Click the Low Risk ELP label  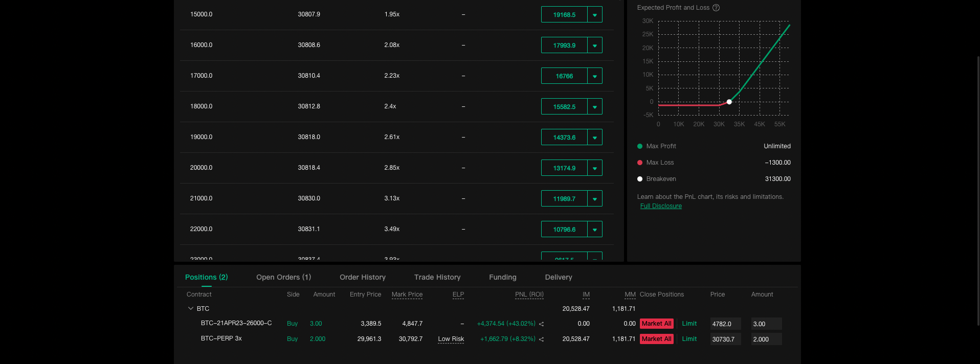click(451, 339)
